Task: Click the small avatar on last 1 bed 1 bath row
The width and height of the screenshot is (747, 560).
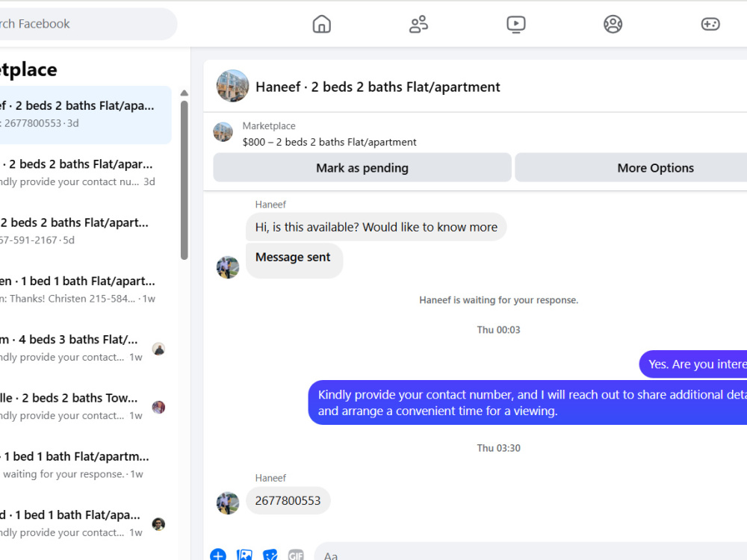Action: [x=158, y=524]
